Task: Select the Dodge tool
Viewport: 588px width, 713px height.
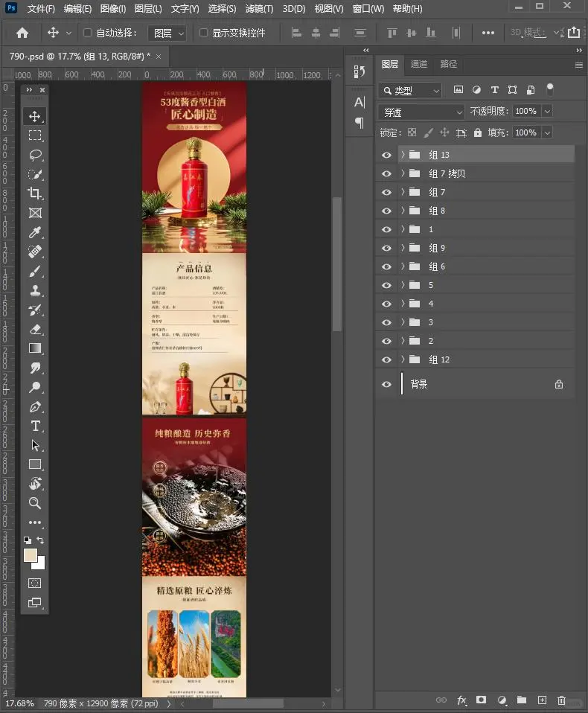Action: coord(35,387)
